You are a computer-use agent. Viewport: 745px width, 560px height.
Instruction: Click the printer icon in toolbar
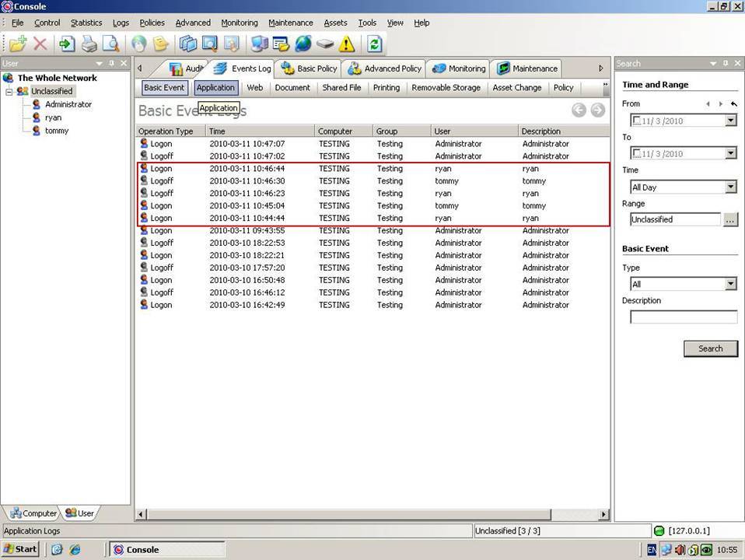[x=89, y=44]
